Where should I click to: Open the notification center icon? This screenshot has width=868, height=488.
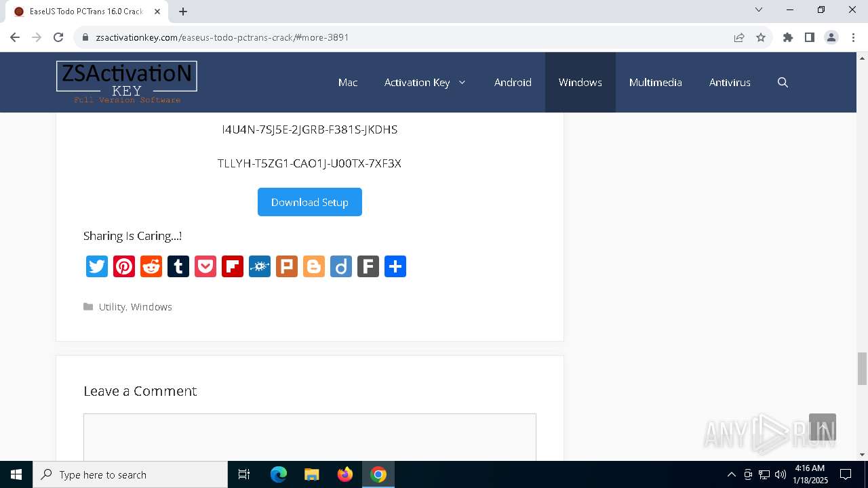[846, 474]
